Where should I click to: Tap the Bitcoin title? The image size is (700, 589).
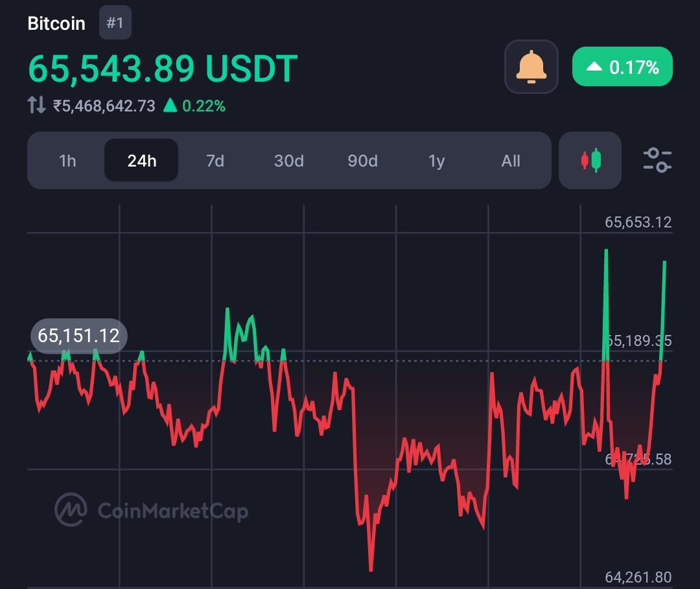click(56, 23)
